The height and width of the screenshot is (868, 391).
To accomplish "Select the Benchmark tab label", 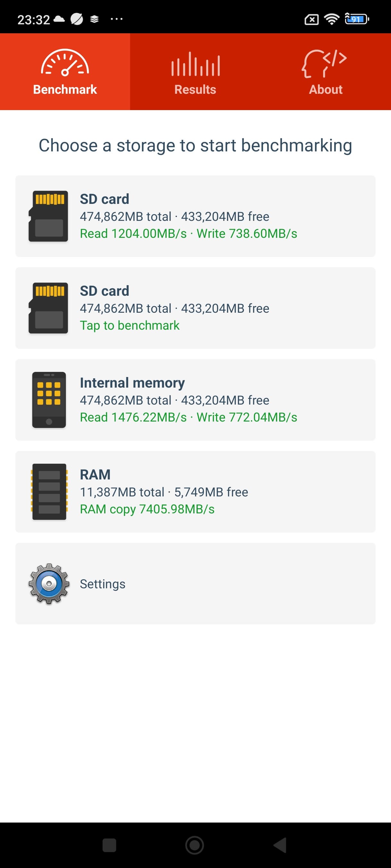I will coord(65,89).
